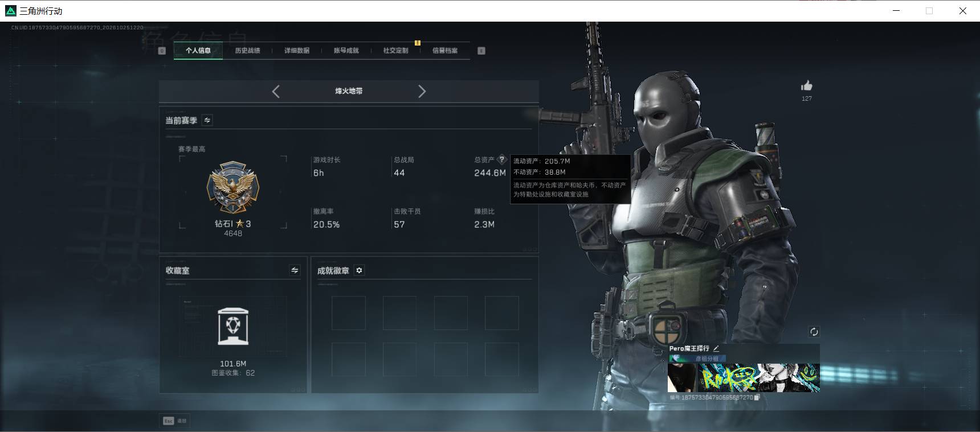The height and width of the screenshot is (432, 980).
Task: Edit the player name with pencil icon
Action: tap(716, 348)
